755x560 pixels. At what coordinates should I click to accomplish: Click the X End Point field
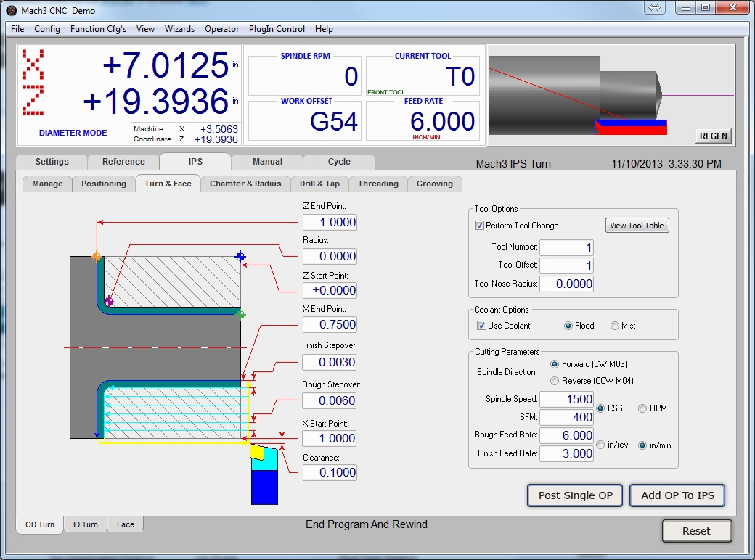tap(330, 324)
